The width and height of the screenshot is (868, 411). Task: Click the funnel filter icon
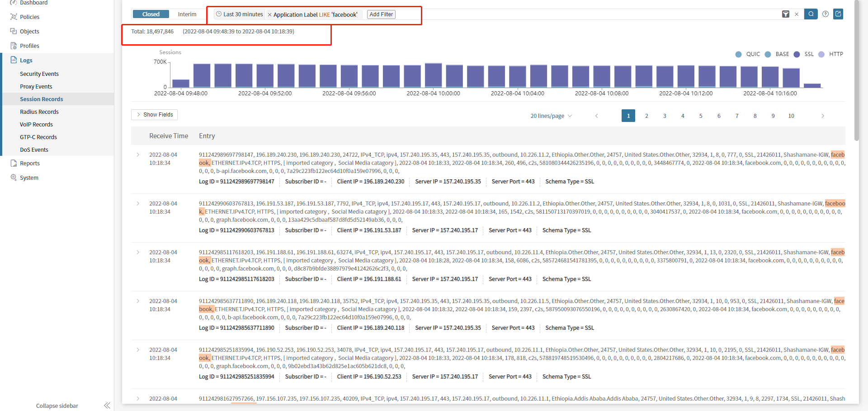point(786,14)
